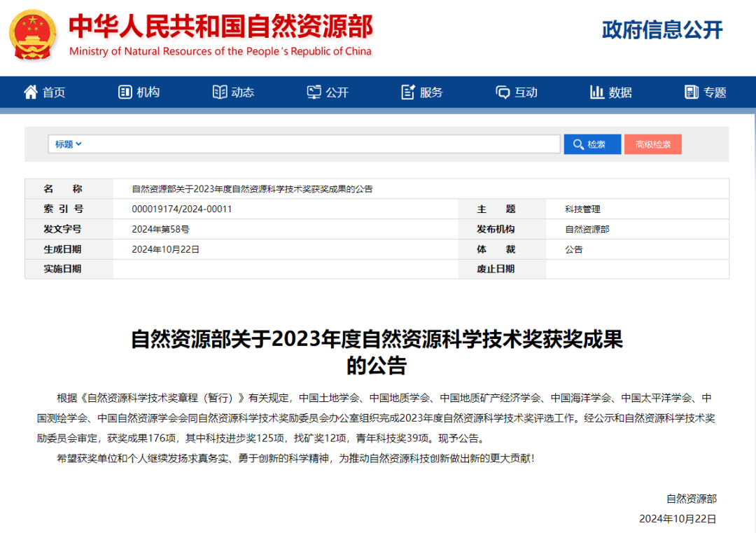Click the 公开 monitor icon
Image resolution: width=756 pixels, height=533 pixels.
coord(314,92)
